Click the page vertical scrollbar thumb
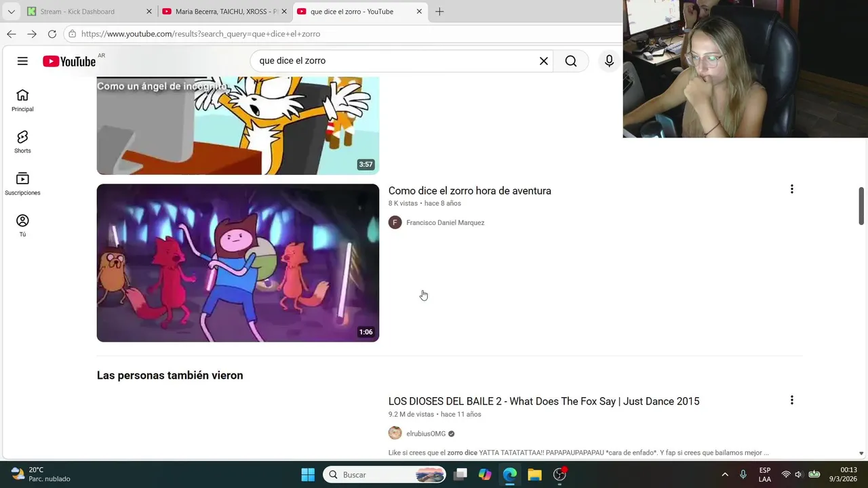 [x=861, y=205]
